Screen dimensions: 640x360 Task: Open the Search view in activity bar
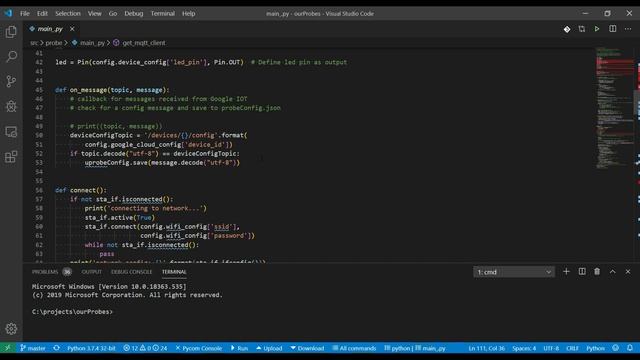pyautogui.click(x=11, y=56)
